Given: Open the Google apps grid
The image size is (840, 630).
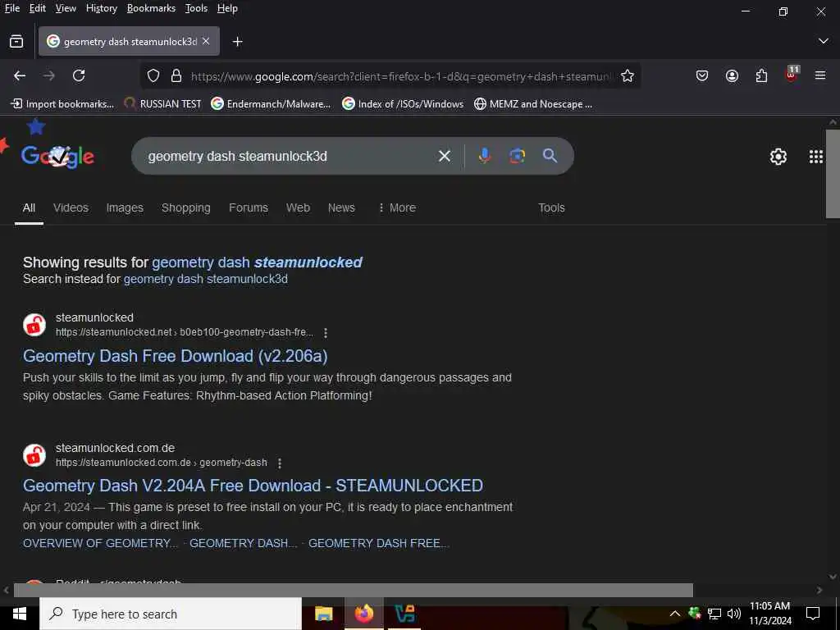Looking at the screenshot, I should 816,157.
